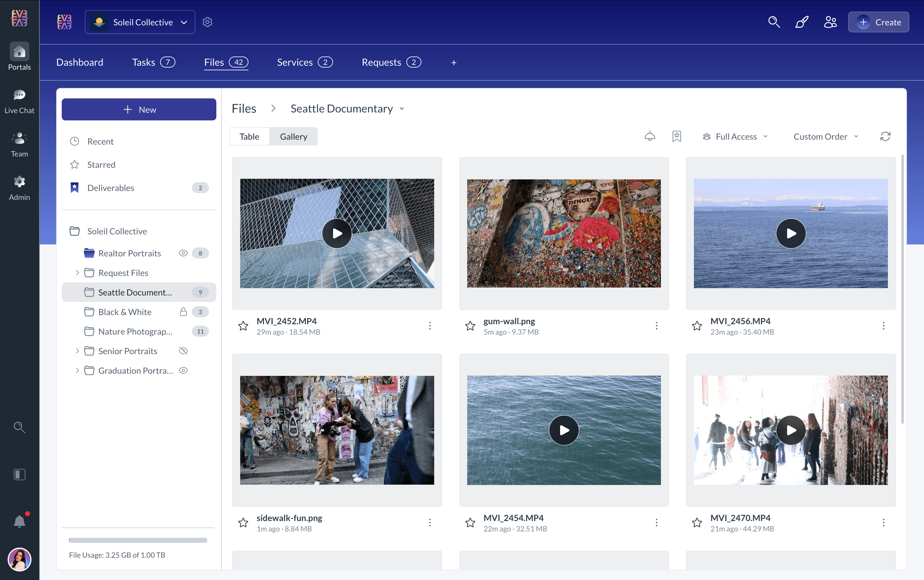Click the top bar search icon
The height and width of the screenshot is (580, 924).
774,22
